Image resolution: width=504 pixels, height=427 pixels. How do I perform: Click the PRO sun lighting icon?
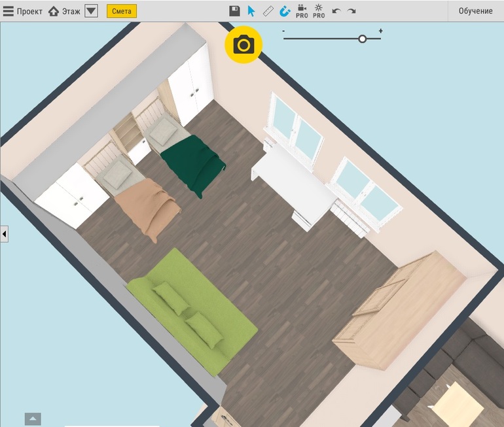pyautogui.click(x=319, y=11)
